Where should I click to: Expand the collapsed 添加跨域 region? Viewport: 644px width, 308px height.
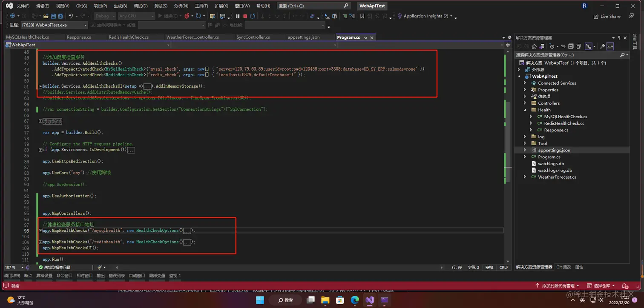tap(40, 121)
